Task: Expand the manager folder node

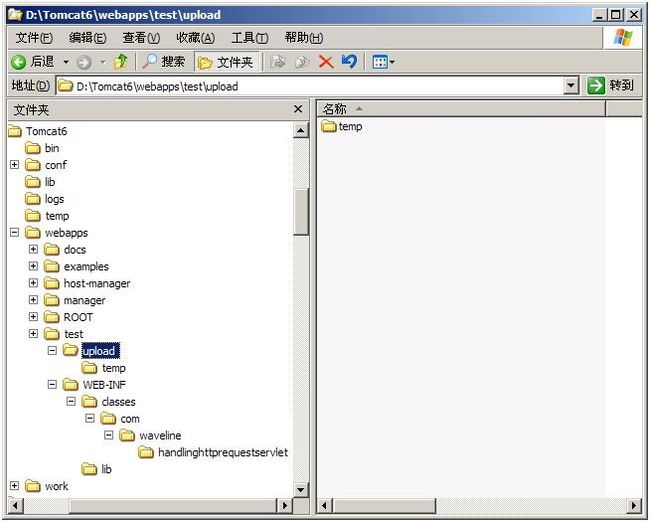Action: pyautogui.click(x=34, y=300)
